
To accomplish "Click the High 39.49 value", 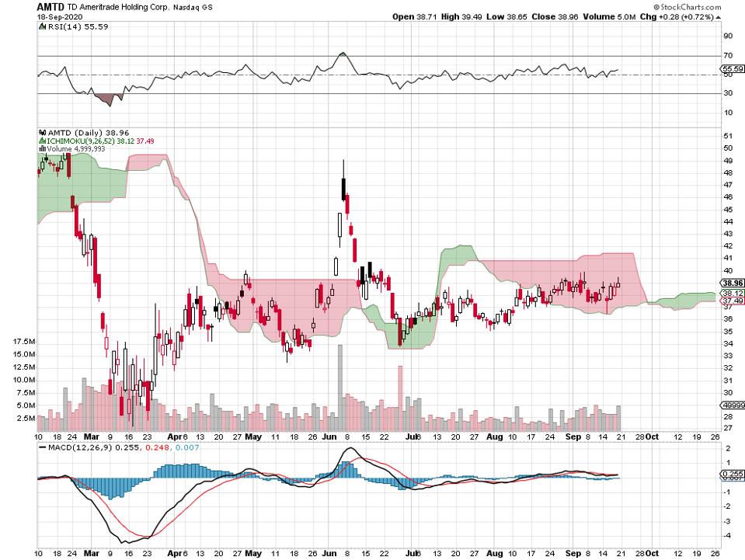I will (x=461, y=16).
